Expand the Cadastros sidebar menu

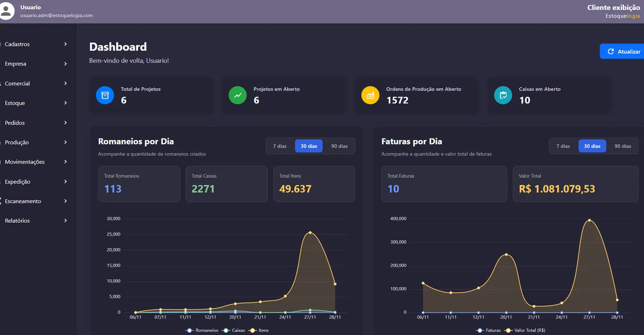click(x=36, y=44)
